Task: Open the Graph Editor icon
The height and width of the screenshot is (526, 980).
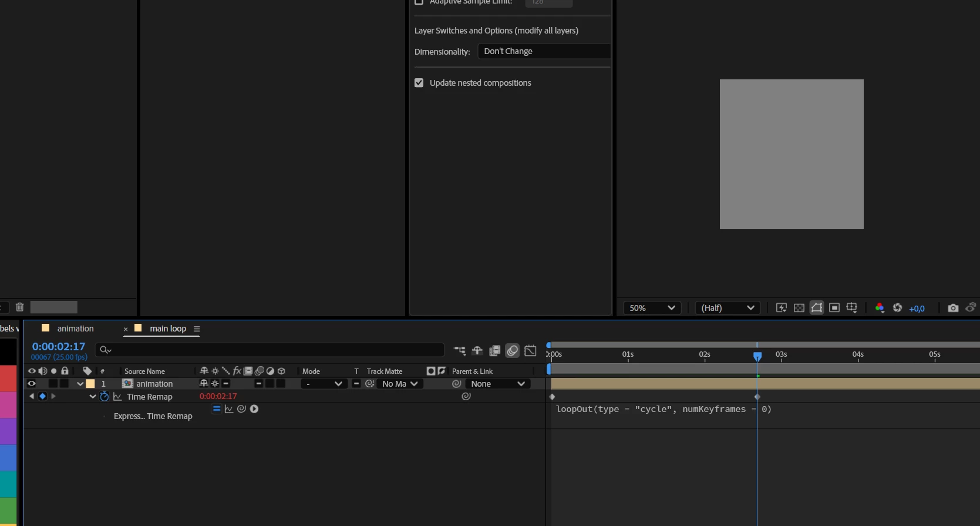Action: click(530, 351)
